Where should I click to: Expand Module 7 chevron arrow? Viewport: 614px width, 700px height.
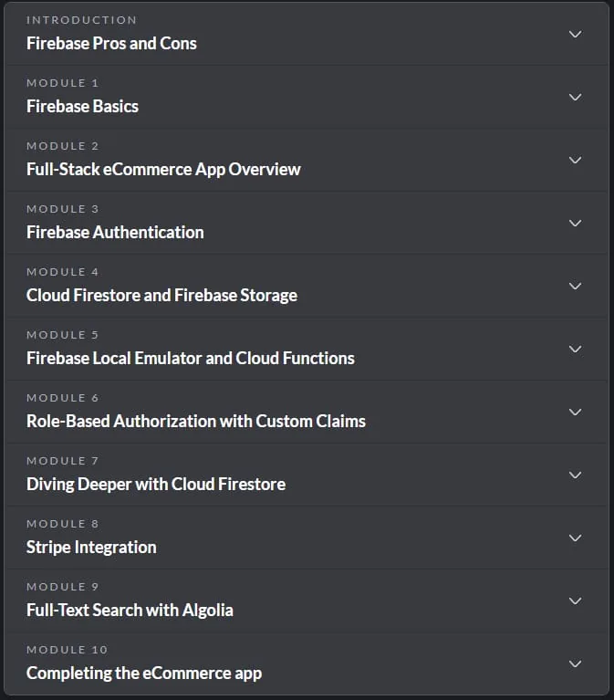click(575, 475)
